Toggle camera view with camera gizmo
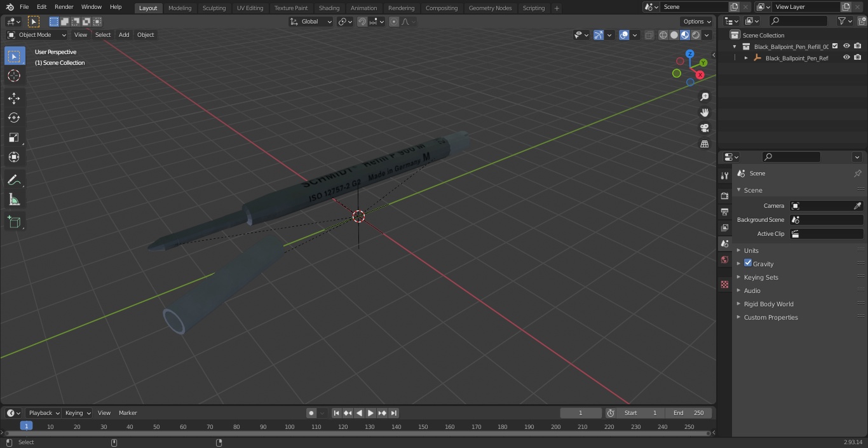 [704, 128]
